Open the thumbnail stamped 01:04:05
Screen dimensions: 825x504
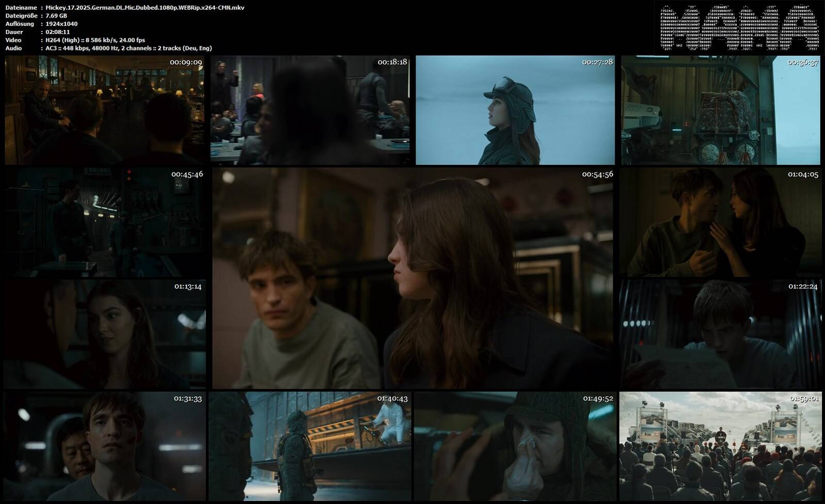(721, 222)
